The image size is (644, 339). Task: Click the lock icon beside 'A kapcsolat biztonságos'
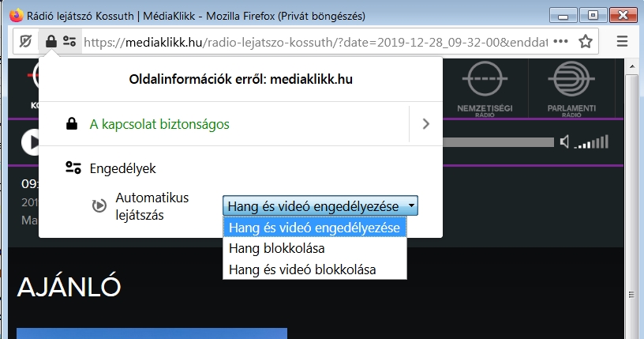click(72, 124)
